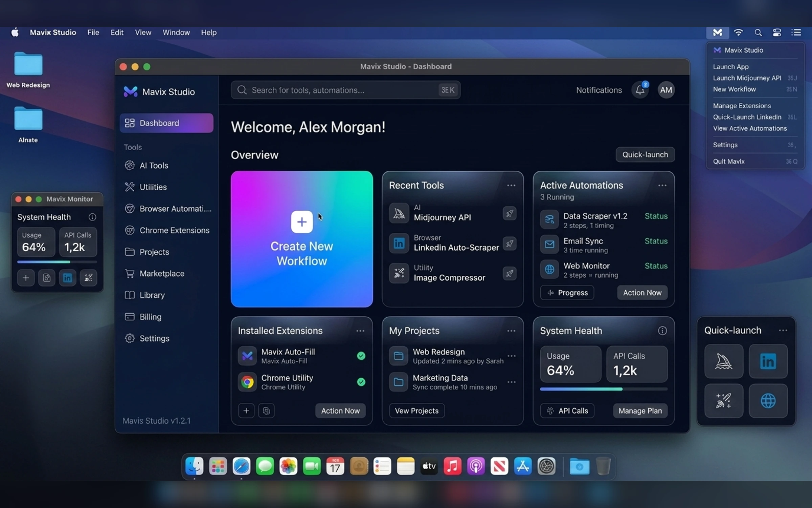Screen dimensions: 812x508
Task: Open the Active Automations card options menu
Action: [x=662, y=186]
